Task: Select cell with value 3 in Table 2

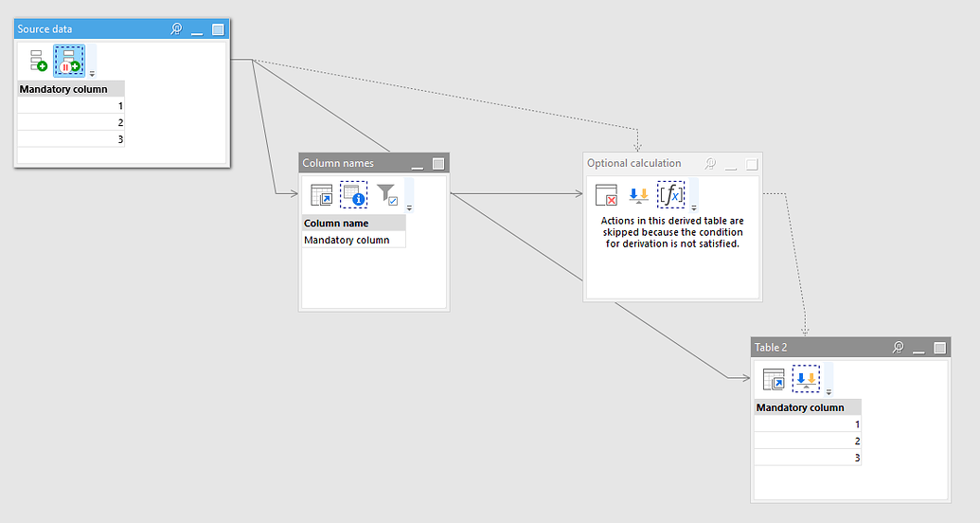Action: [808, 458]
